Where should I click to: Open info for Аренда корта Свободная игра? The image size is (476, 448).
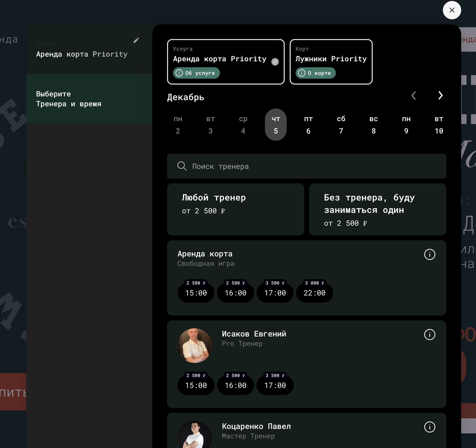click(x=430, y=254)
